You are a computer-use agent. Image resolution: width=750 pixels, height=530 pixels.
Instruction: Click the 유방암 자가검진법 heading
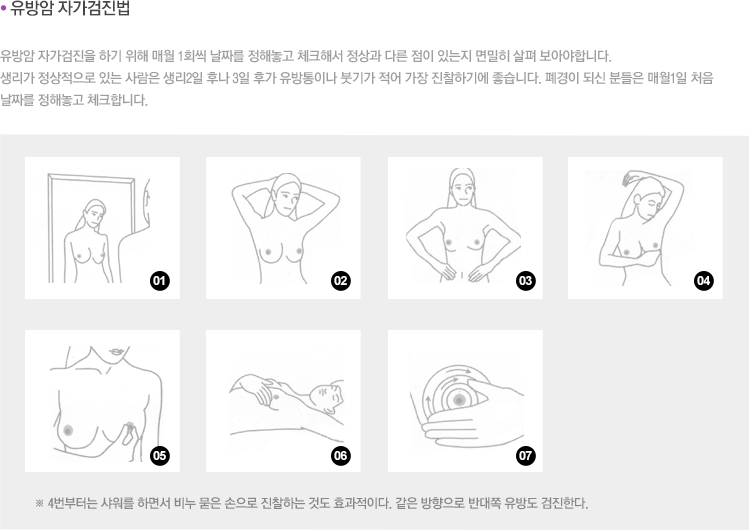point(70,9)
